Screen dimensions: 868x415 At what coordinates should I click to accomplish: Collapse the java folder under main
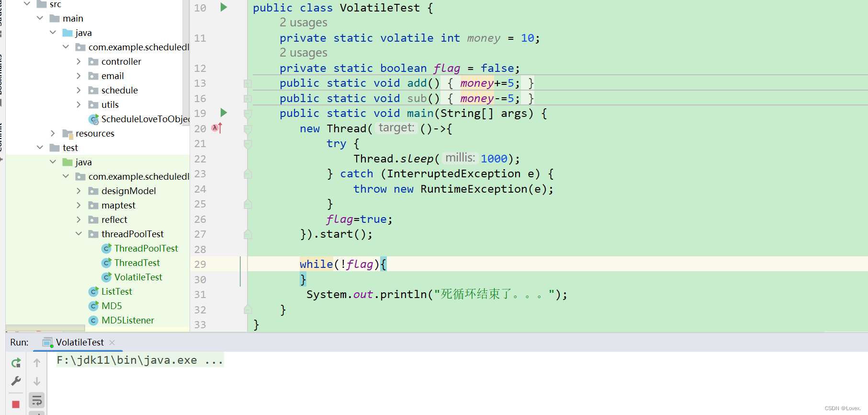(x=53, y=33)
